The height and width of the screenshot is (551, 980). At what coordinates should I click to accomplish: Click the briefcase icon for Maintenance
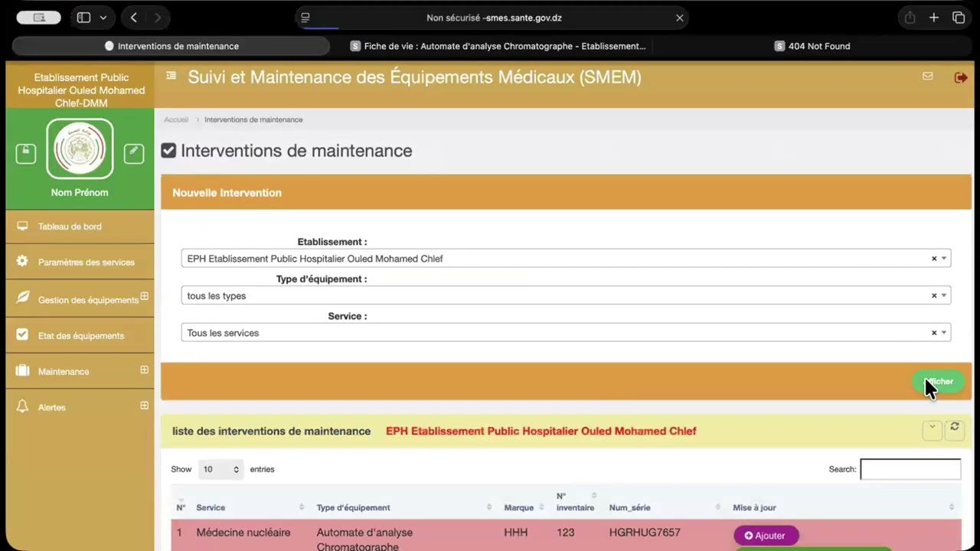click(22, 371)
